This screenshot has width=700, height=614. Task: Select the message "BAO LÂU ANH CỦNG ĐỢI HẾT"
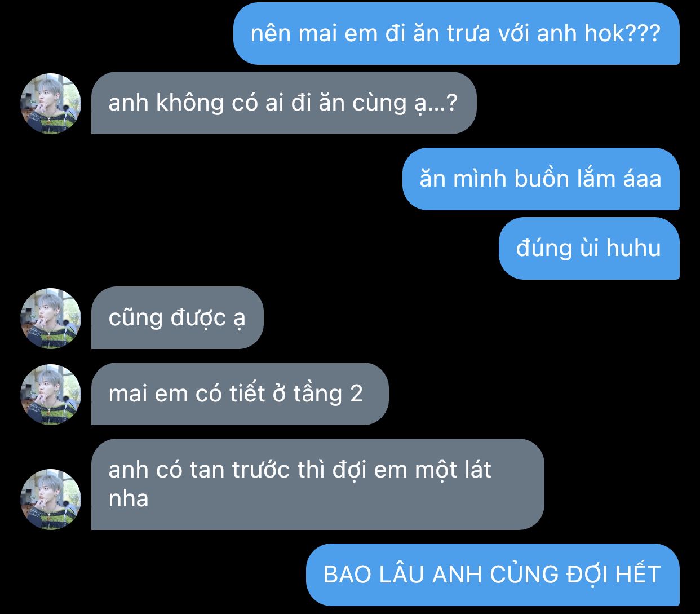493,575
